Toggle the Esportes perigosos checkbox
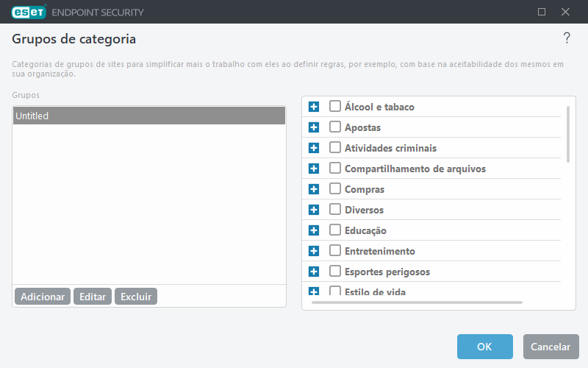This screenshot has height=368, width=588. [335, 271]
